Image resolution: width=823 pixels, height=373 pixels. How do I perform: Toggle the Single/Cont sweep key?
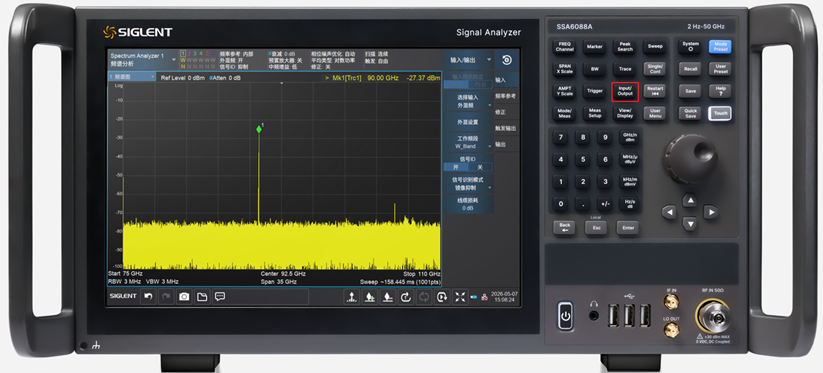[655, 69]
